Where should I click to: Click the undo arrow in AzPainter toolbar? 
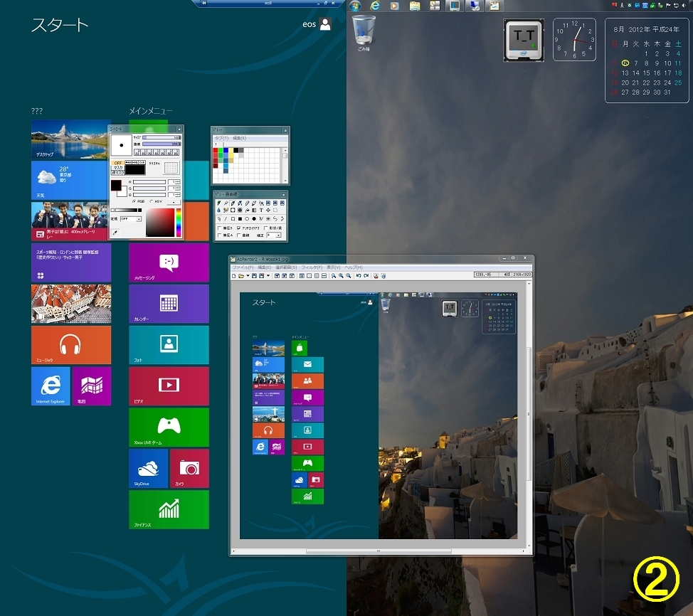click(359, 275)
